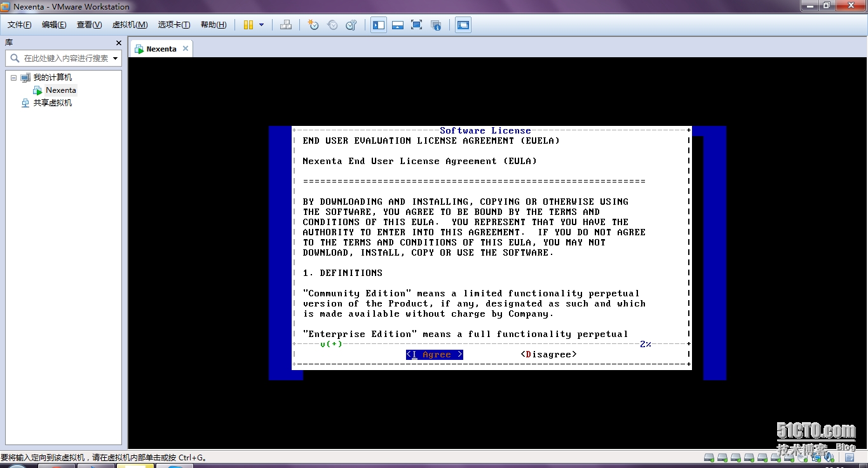Close the Nexenta tab
The width and height of the screenshot is (868, 468).
click(x=186, y=48)
